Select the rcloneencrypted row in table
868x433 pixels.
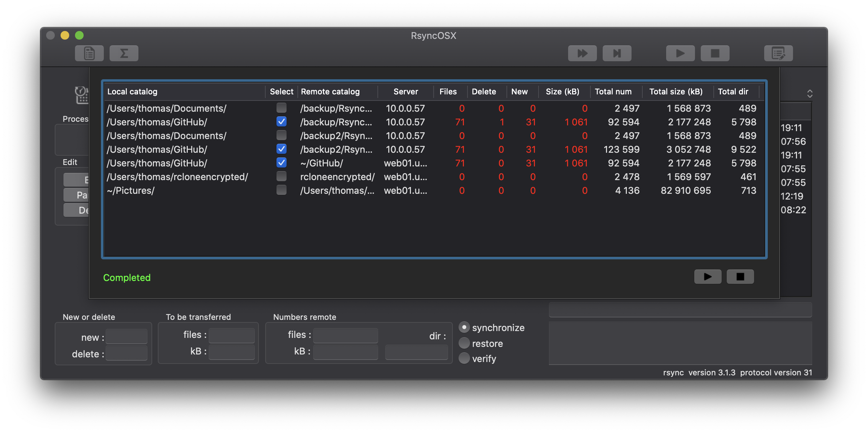pos(177,177)
